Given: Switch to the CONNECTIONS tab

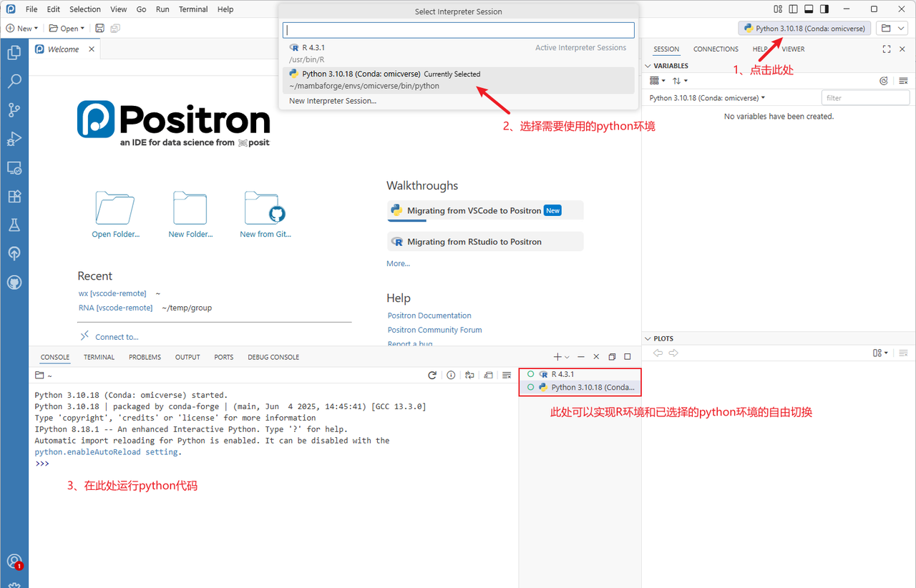Looking at the screenshot, I should (x=716, y=49).
